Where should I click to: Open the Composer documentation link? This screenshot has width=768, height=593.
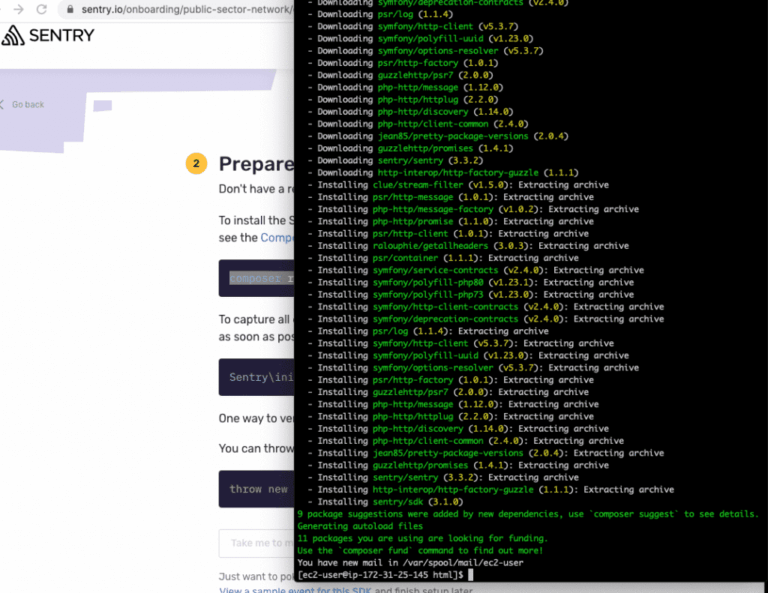(x=277, y=237)
